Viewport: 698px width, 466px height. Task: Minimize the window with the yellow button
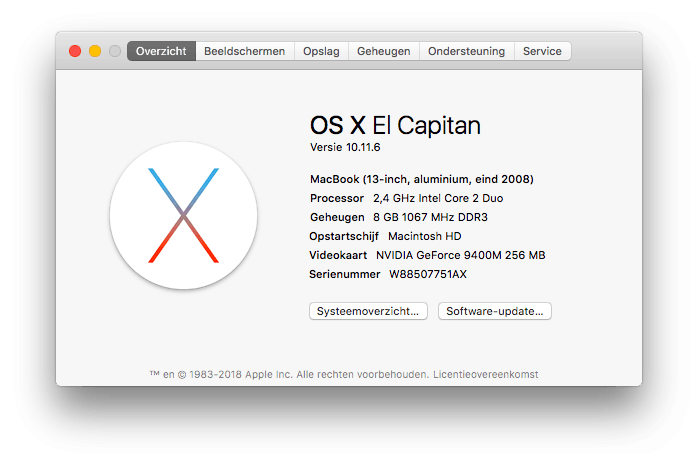click(95, 51)
